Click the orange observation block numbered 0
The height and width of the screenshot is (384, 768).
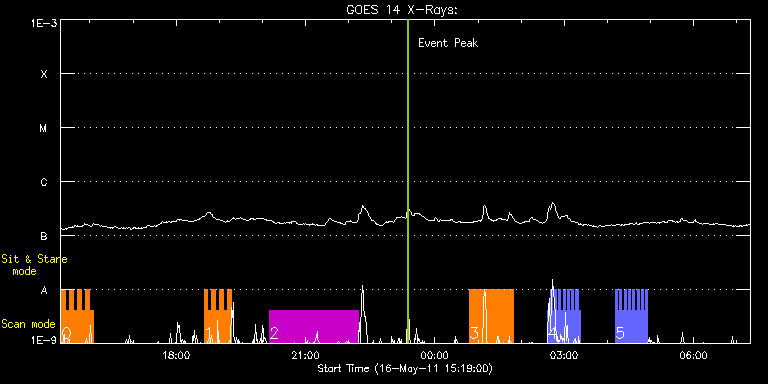click(x=77, y=316)
